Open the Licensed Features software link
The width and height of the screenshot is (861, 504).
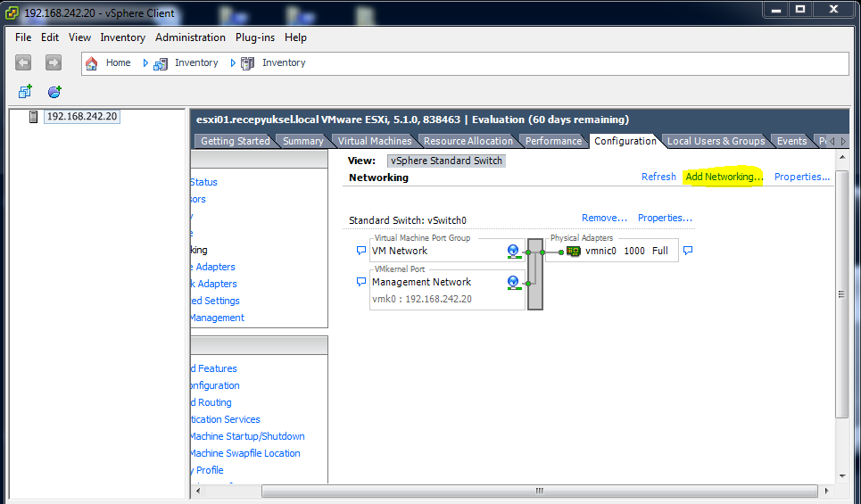point(214,368)
